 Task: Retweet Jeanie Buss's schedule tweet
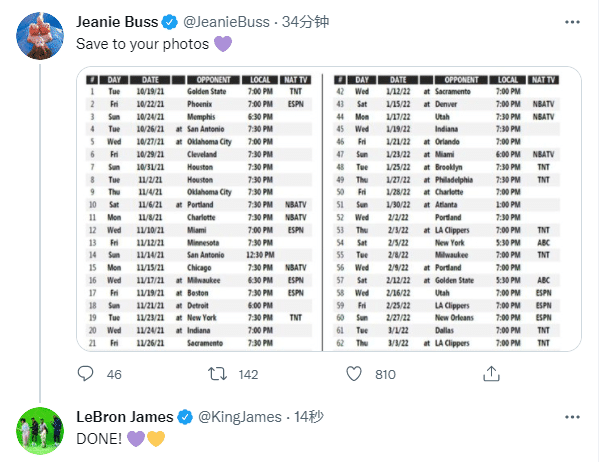tap(217, 374)
